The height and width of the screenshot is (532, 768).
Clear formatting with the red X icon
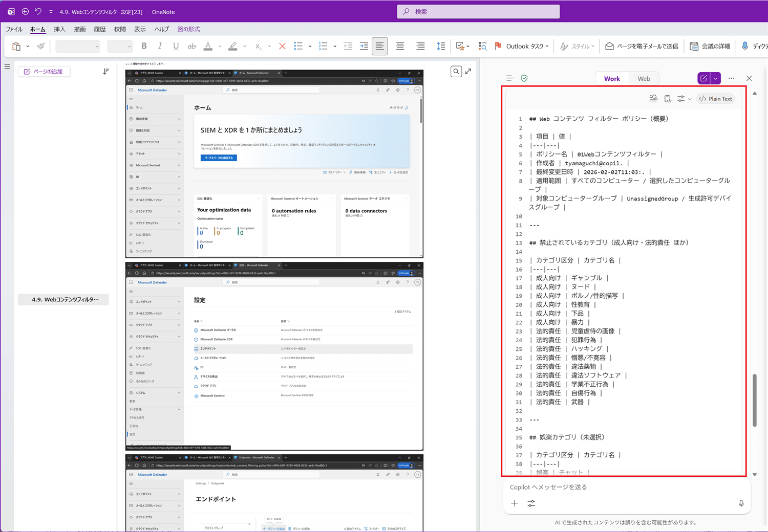click(x=282, y=46)
